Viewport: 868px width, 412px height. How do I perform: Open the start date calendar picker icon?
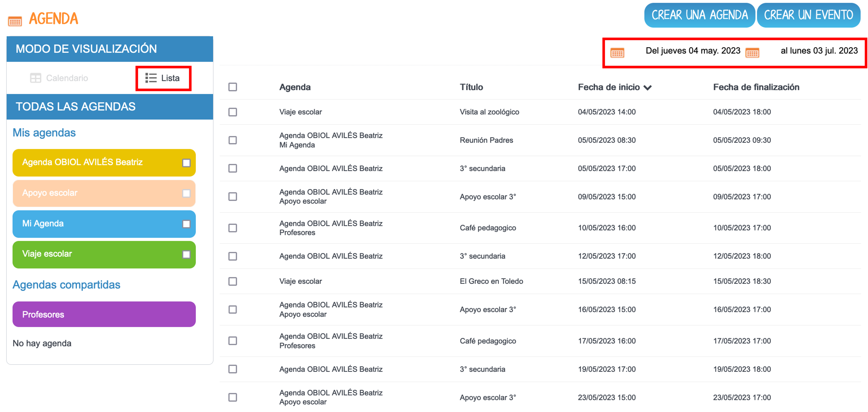click(617, 53)
